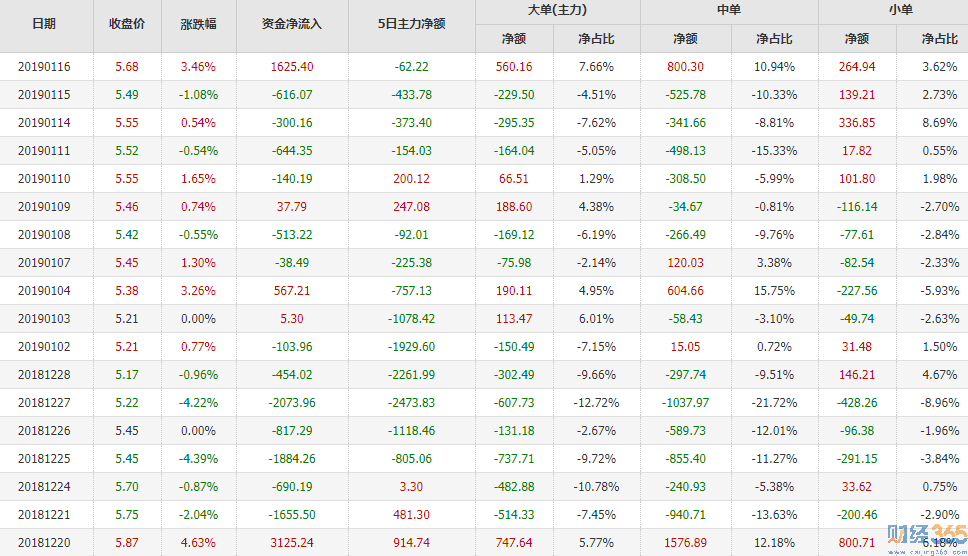Click large order net value -737.71
The width and height of the screenshot is (968, 556).
514,458
